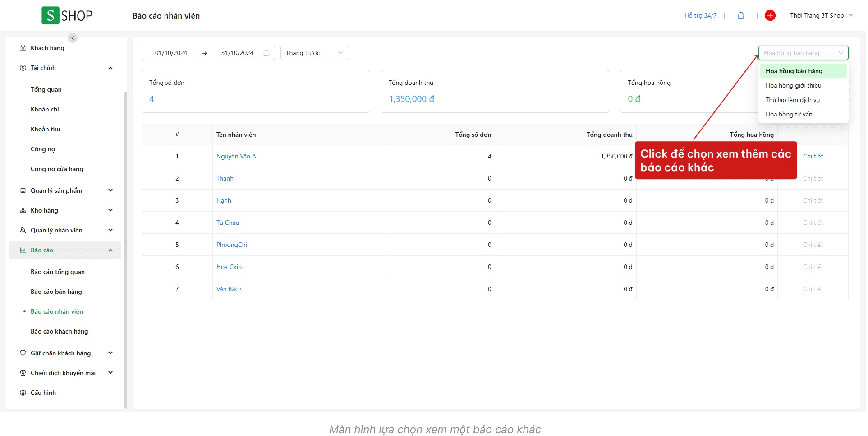
Task: Click Chi tiết for Nguyễn Văn A
Action: click(x=813, y=156)
